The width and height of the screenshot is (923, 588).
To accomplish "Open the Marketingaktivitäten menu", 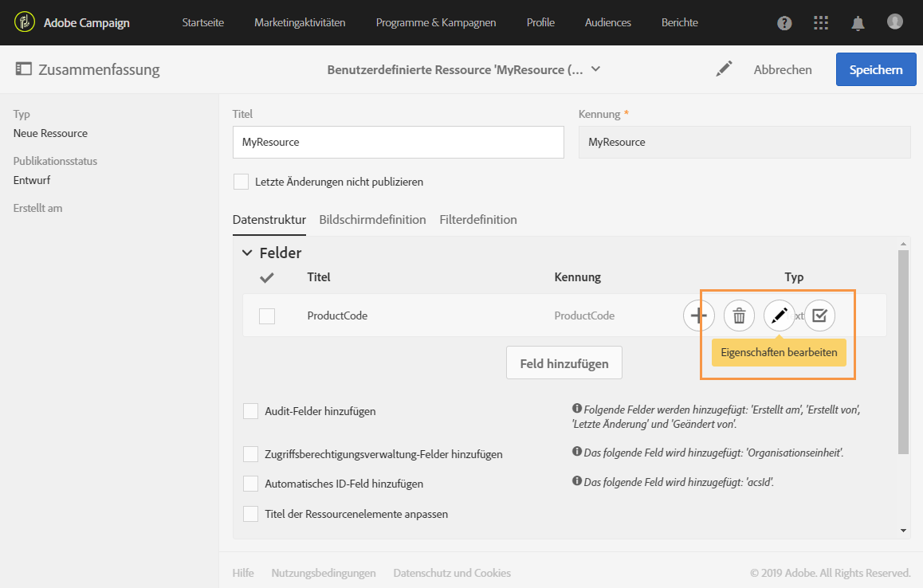I will coord(300,22).
